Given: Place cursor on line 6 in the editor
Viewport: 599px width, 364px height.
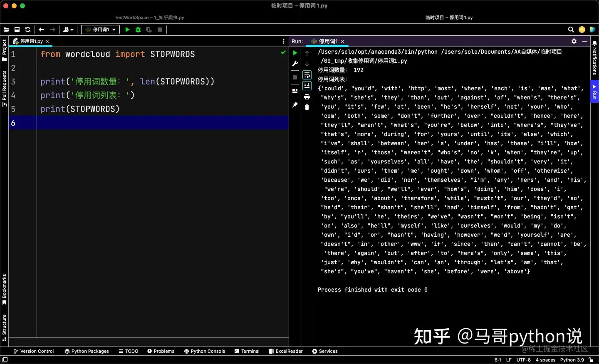Looking at the screenshot, I should click(163, 123).
